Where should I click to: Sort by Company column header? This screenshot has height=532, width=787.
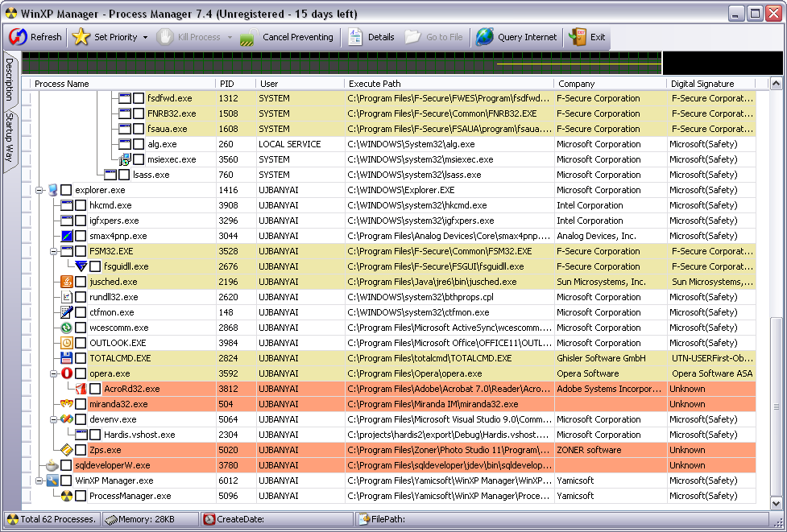610,84
